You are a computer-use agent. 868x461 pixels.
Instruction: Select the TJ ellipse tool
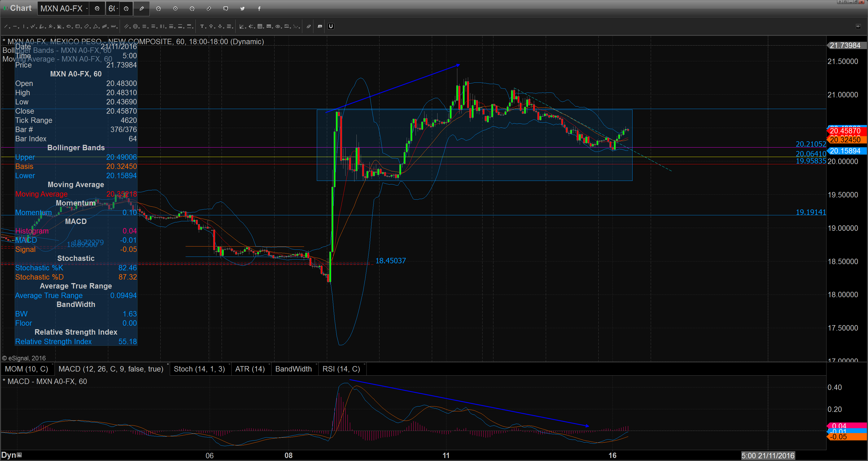pyautogui.click(x=278, y=26)
